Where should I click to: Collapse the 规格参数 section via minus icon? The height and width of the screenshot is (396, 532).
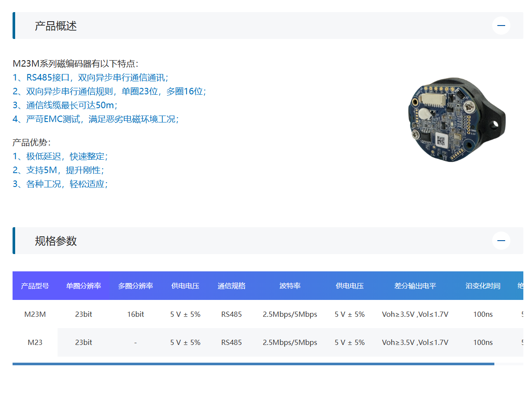501,241
